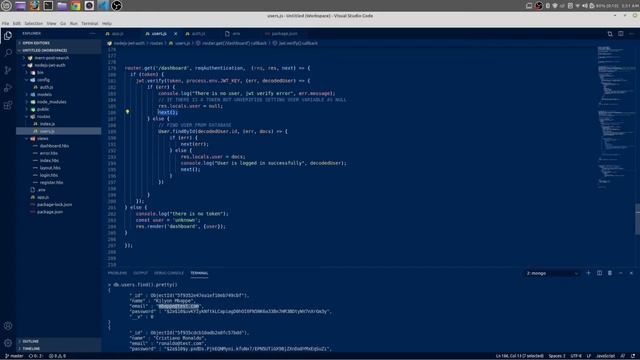Viewport: 640px width, 360px height.
Task: Open dashboard.hbs in file tree
Action: point(58,146)
